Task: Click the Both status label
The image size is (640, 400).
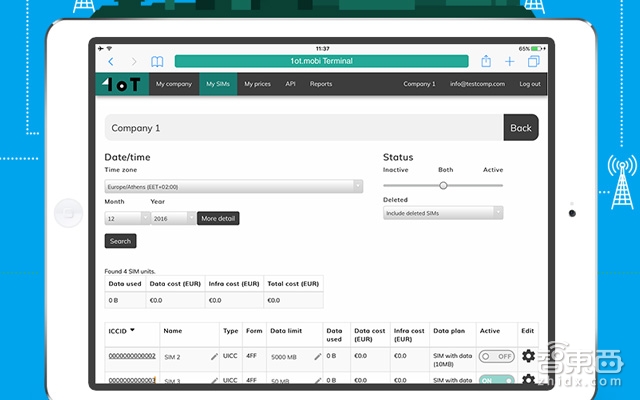Action: pos(445,170)
